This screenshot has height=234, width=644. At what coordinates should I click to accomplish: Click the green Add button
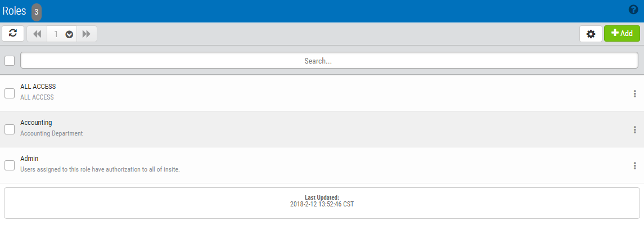coord(622,34)
